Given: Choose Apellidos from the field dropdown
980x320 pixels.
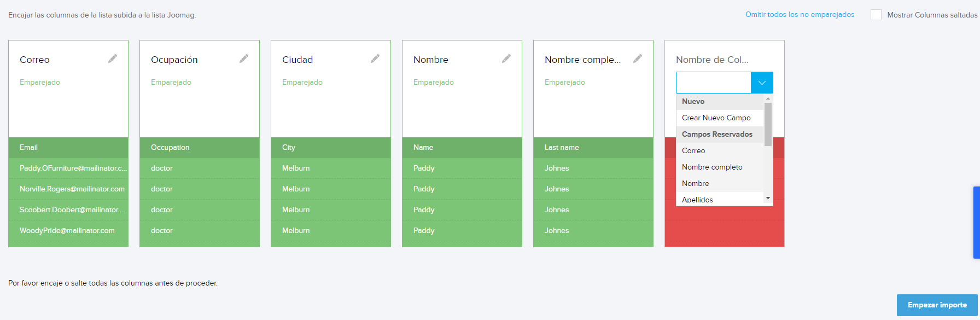Looking at the screenshot, I should (x=697, y=199).
